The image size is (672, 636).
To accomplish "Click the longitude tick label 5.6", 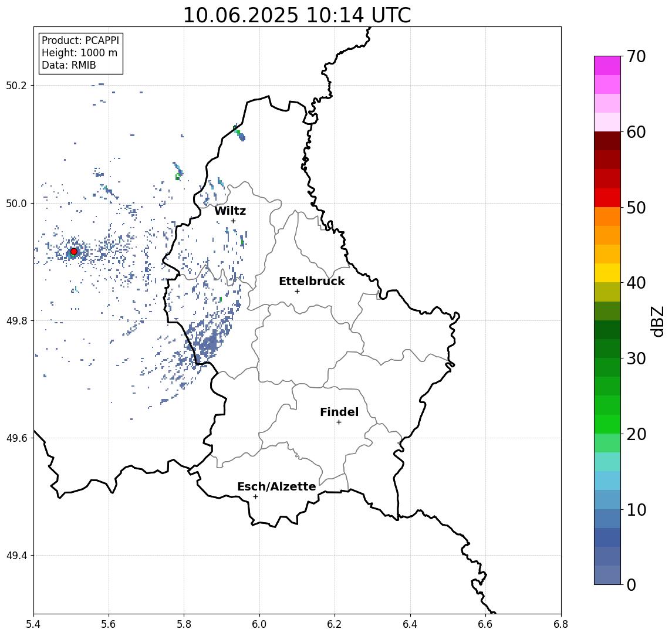I will tap(109, 624).
